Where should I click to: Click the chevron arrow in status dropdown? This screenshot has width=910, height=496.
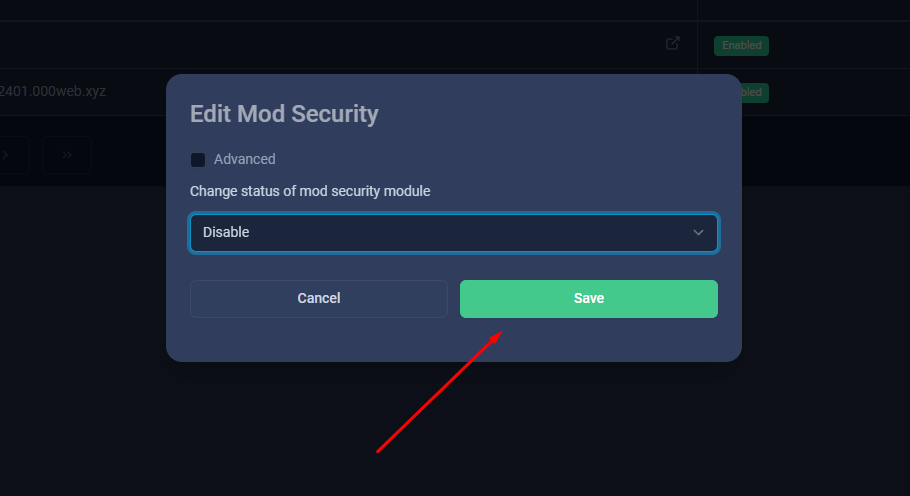pos(698,233)
